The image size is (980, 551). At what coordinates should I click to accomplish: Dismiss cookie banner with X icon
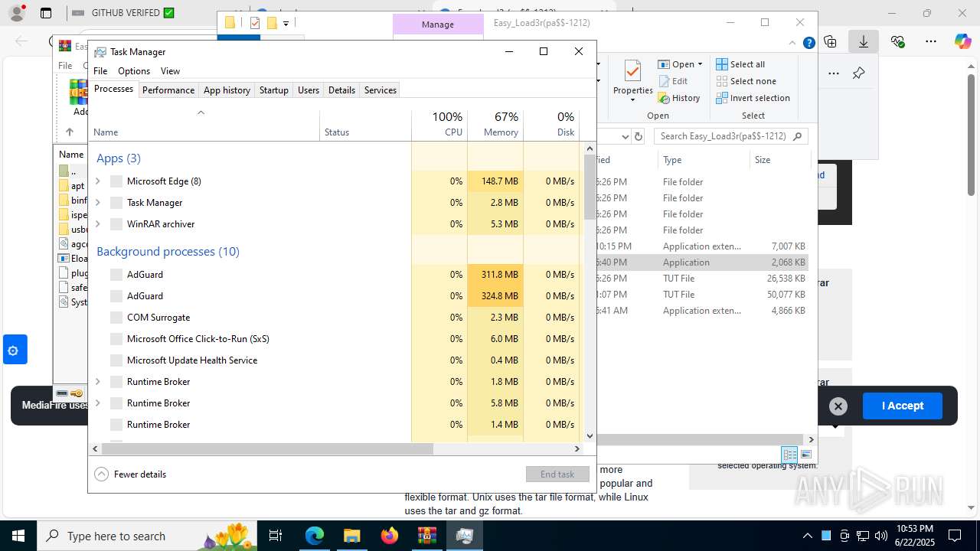[838, 406]
